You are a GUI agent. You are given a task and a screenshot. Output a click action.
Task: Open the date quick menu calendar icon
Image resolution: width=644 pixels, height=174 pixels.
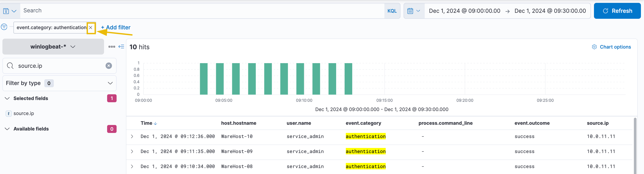coord(414,11)
